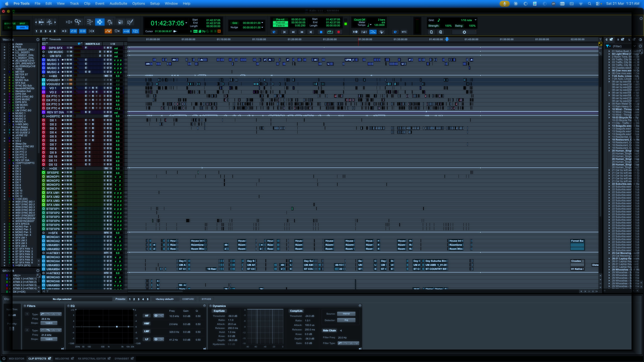Open the AudioSuite menu
This screenshot has width=644, height=362.
point(118,4)
